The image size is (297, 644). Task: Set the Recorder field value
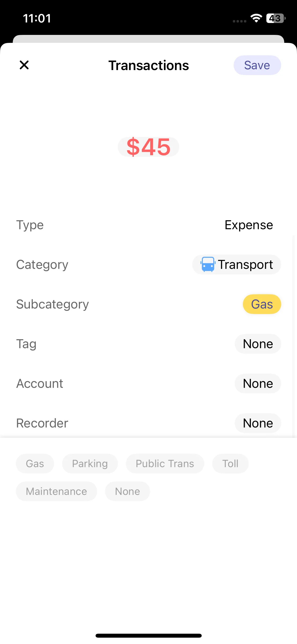point(258,423)
